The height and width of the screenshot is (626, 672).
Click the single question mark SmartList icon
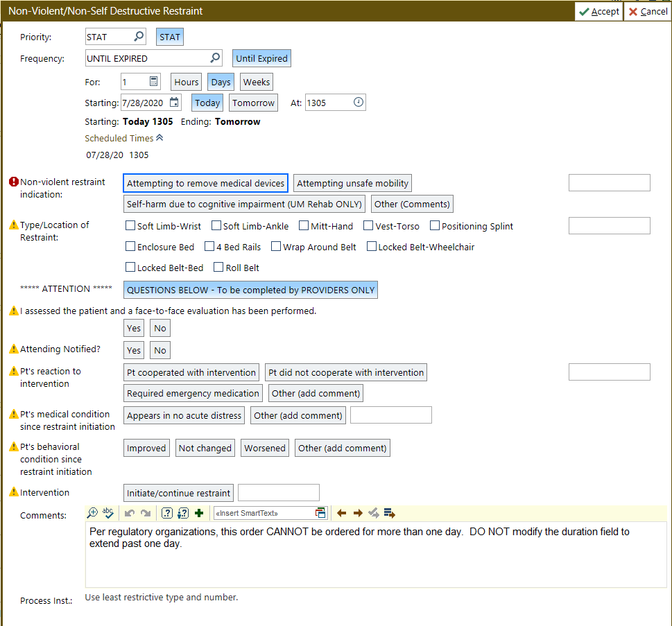(x=167, y=513)
